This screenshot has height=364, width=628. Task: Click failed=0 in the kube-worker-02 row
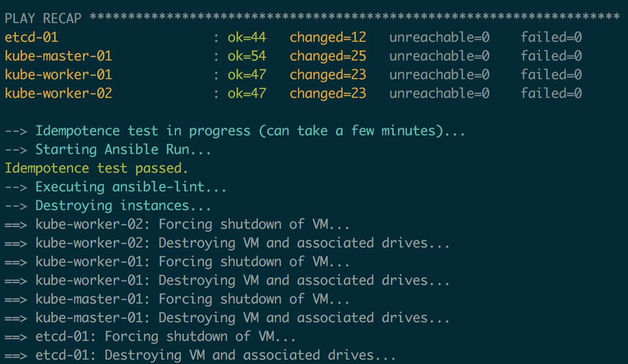pyautogui.click(x=551, y=93)
